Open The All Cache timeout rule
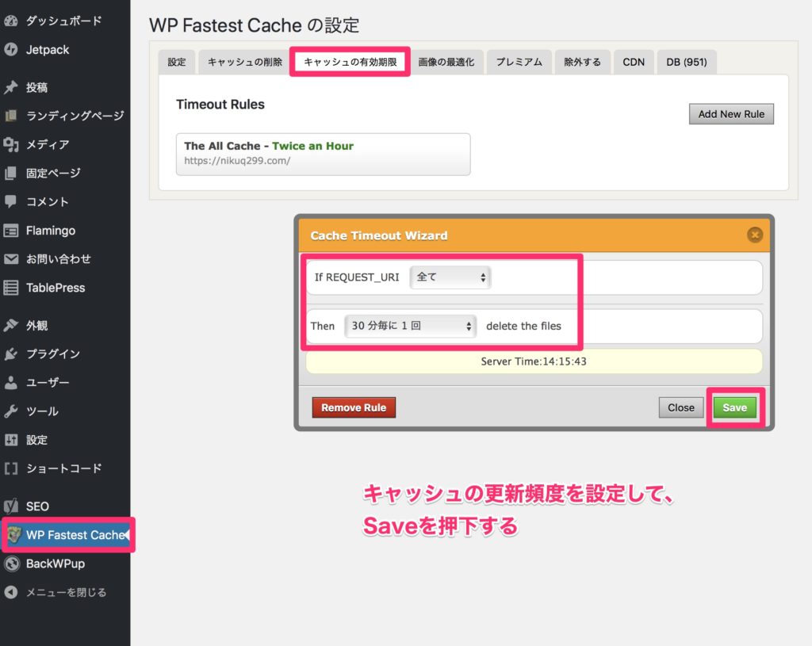 point(324,155)
